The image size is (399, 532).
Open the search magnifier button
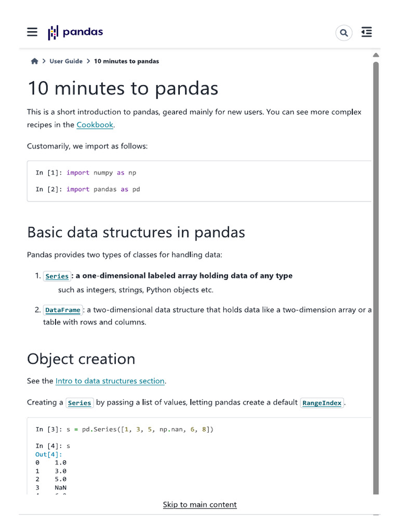(344, 33)
